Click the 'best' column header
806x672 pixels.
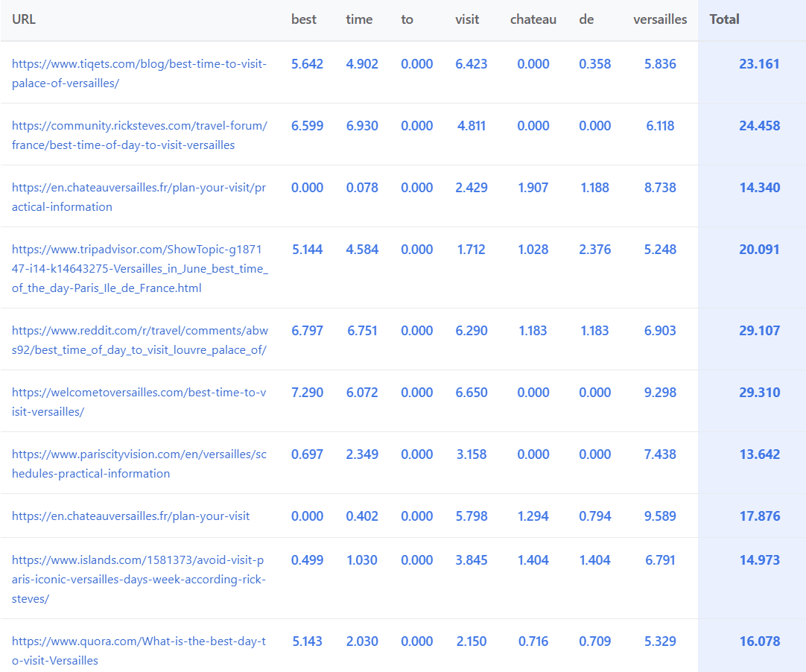point(304,19)
